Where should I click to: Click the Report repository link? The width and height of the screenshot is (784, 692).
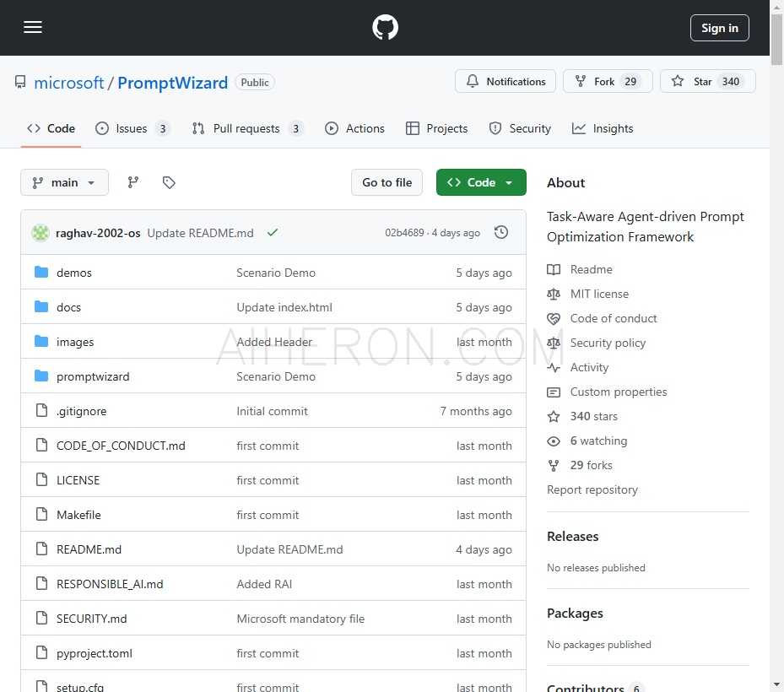(x=592, y=489)
